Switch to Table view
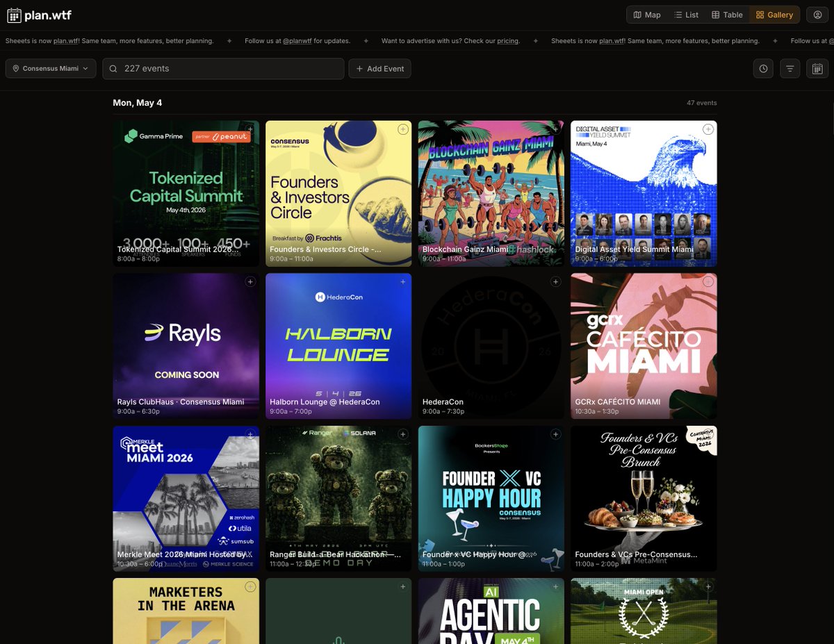The height and width of the screenshot is (644, 834). (727, 15)
